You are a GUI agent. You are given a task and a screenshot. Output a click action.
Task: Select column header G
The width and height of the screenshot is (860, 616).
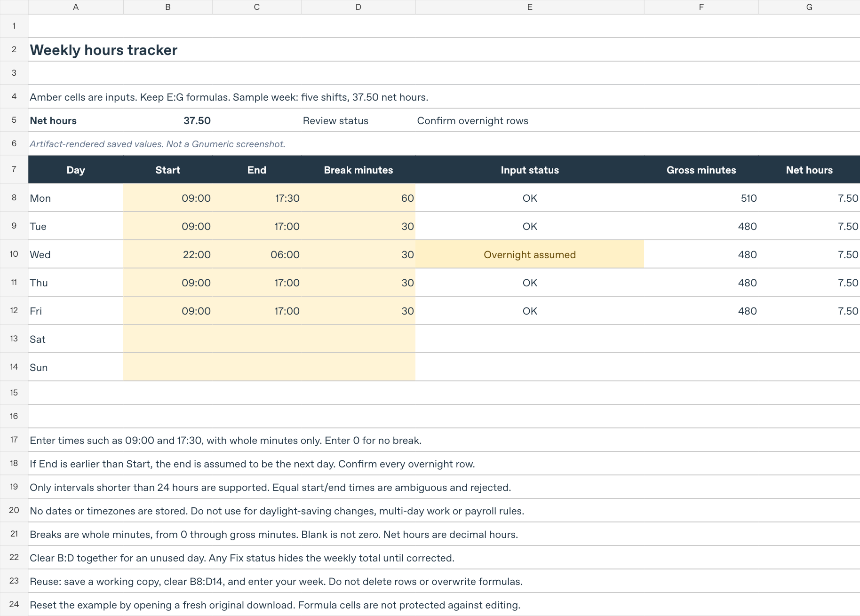[809, 7]
